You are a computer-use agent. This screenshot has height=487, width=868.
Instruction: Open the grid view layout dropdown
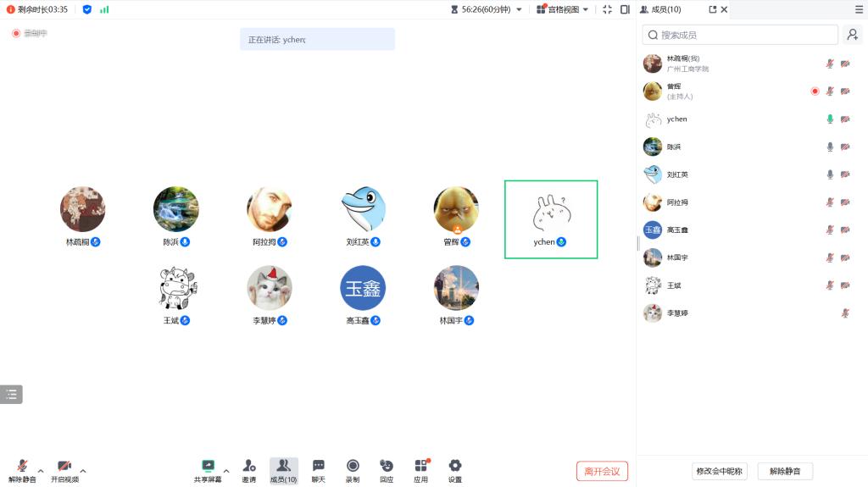pos(563,9)
